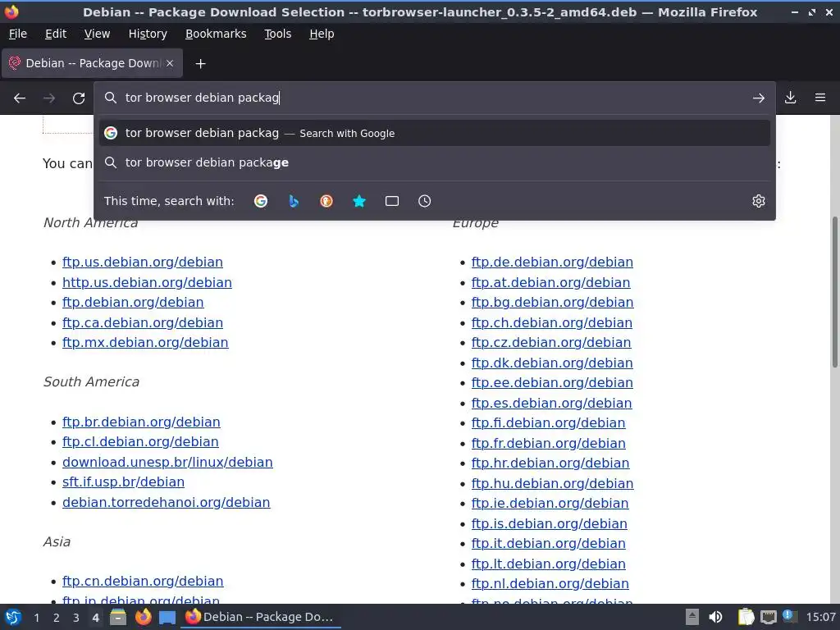
Task: Open the Firefox hamburger menu
Action: (x=820, y=98)
